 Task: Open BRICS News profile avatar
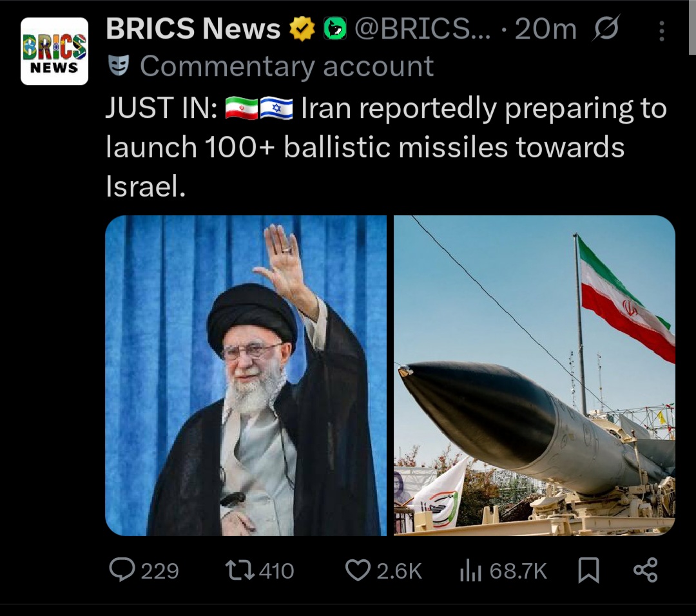(x=54, y=51)
